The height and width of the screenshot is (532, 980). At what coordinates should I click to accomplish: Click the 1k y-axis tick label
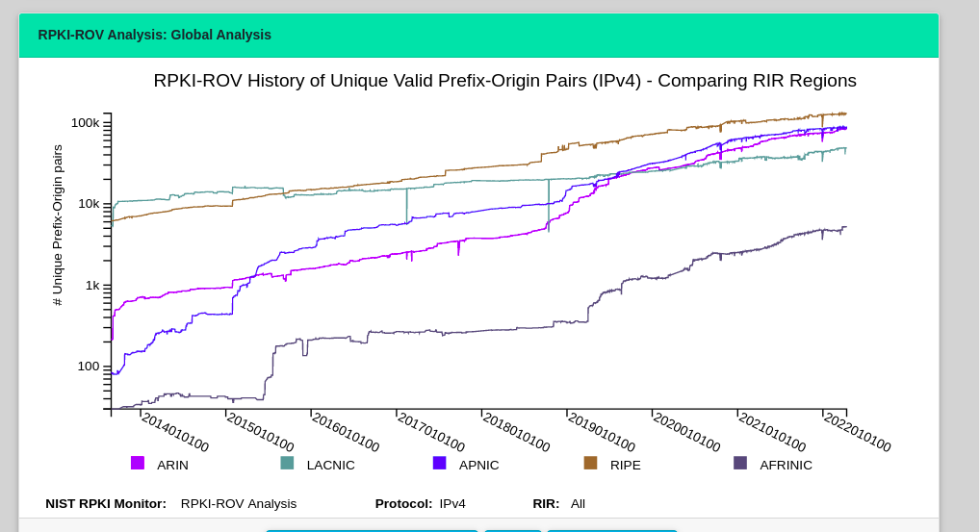[x=92, y=286]
